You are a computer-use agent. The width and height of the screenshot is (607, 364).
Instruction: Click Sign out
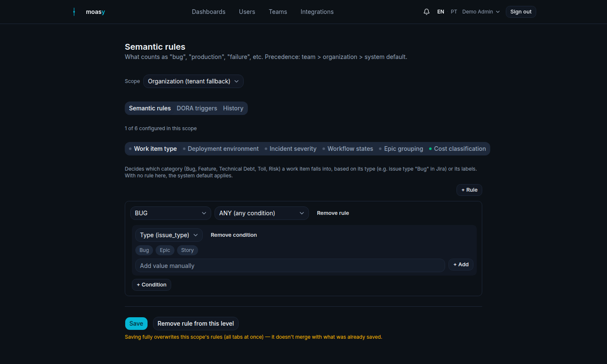point(521,12)
